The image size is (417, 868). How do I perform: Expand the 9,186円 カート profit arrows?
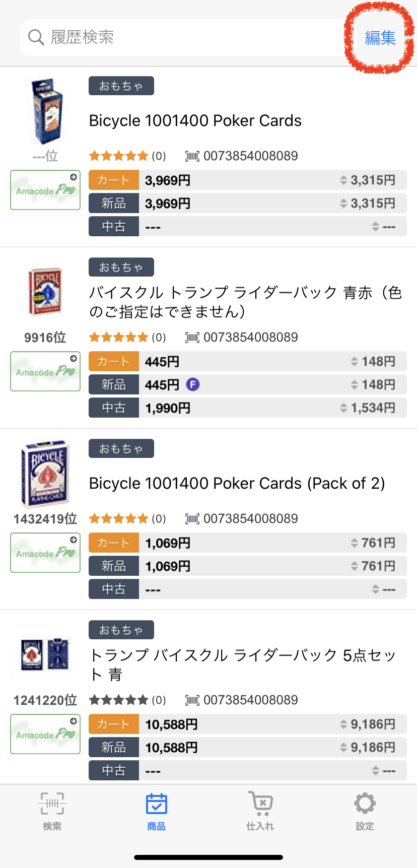(343, 724)
